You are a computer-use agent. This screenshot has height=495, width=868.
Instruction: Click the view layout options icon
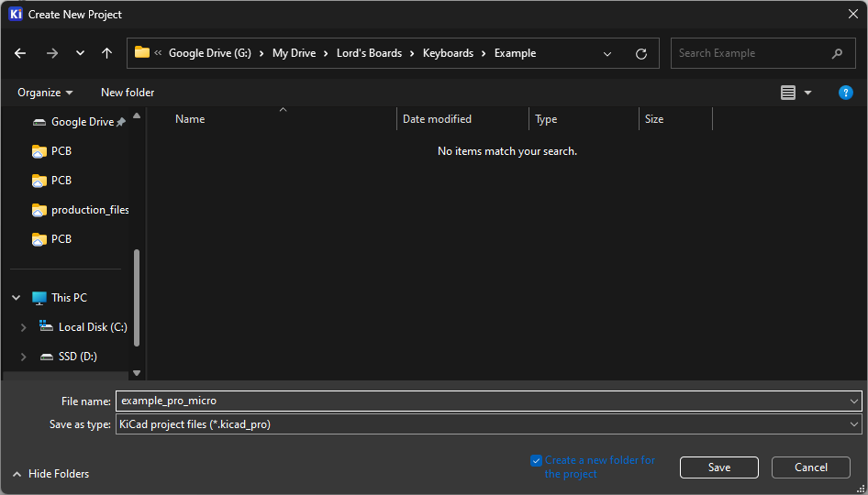pos(788,93)
